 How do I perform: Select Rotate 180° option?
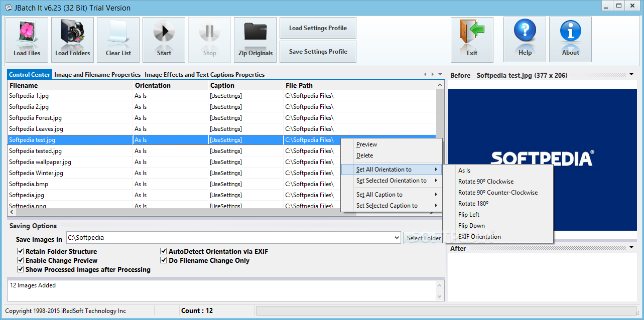498,204
